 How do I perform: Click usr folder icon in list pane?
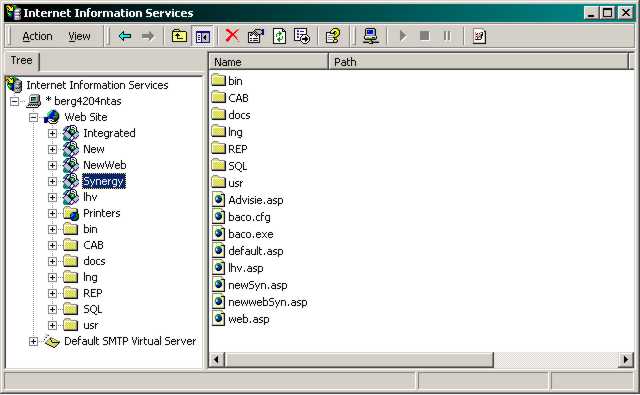pyautogui.click(x=219, y=182)
